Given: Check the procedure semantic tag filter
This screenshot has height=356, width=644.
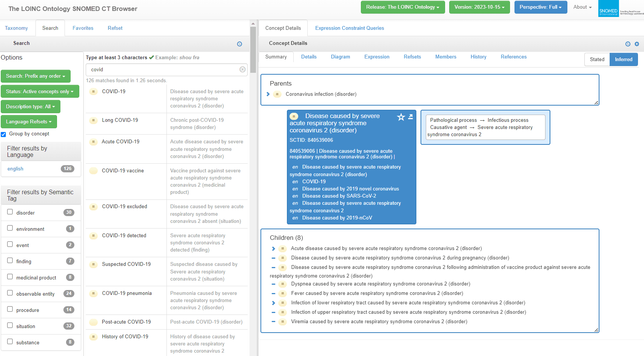Looking at the screenshot, I should pyautogui.click(x=10, y=309).
